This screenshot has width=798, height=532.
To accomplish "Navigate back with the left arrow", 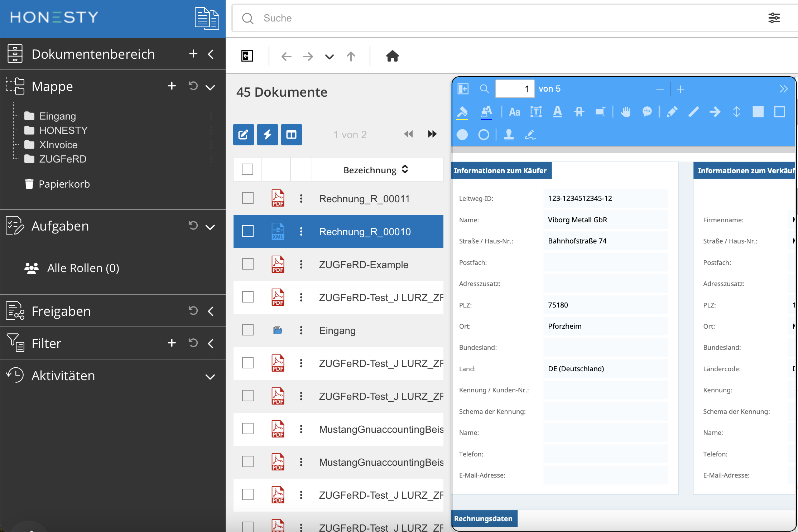I will (x=286, y=56).
